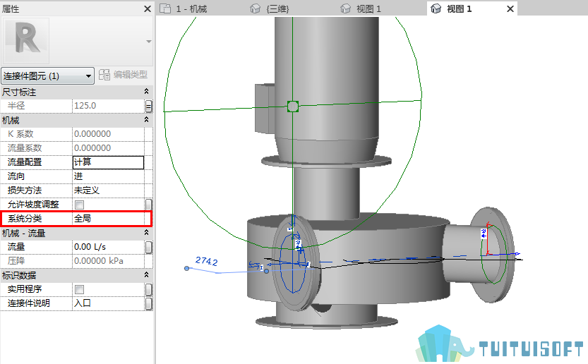Image resolution: width=588 pixels, height=364 pixels.
Task: Click the floor plan icon on 1 - 机械 tab
Action: [x=165, y=8]
